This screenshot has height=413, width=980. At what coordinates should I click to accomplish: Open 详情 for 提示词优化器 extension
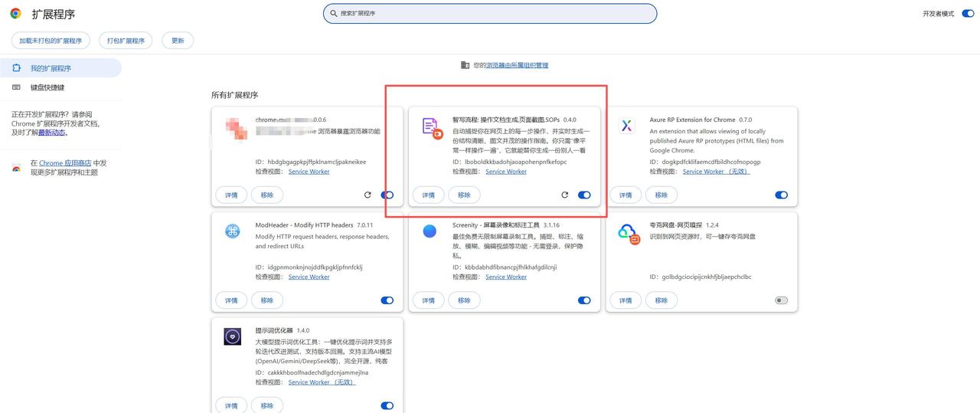tap(231, 405)
